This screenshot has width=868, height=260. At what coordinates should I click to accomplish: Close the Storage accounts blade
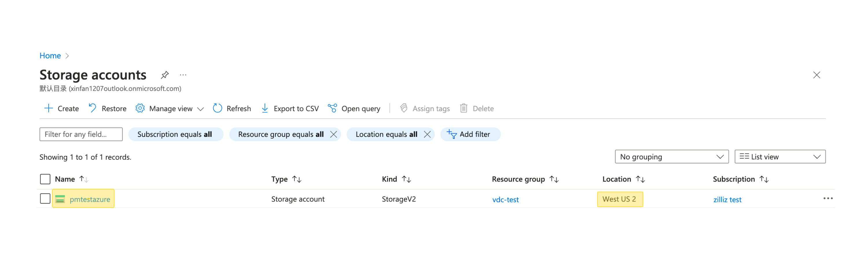[816, 75]
